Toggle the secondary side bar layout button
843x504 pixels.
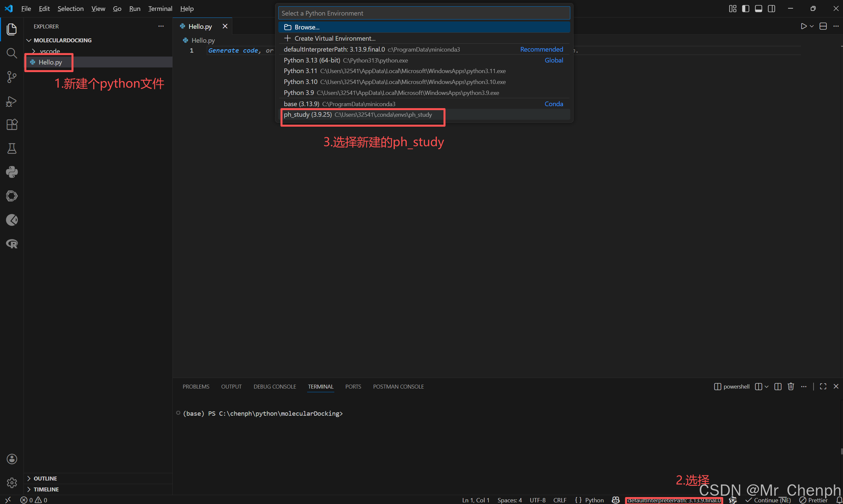click(x=771, y=9)
